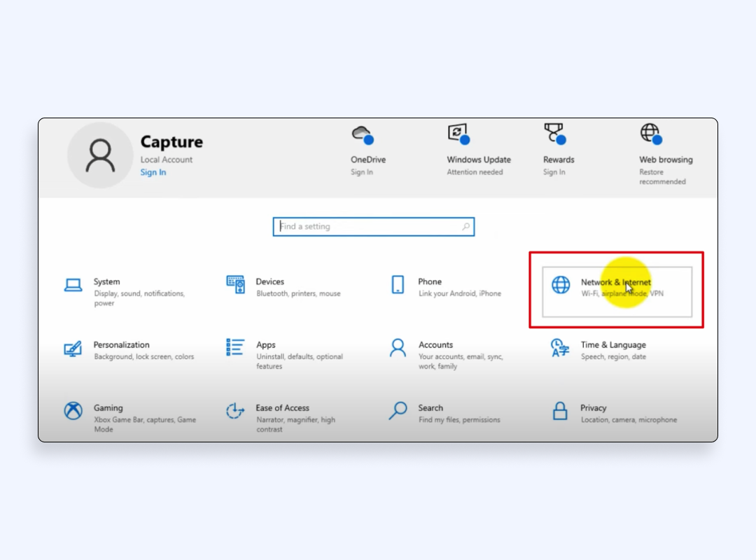Open the OneDrive status tile
This screenshot has height=560, width=756.
(367, 151)
